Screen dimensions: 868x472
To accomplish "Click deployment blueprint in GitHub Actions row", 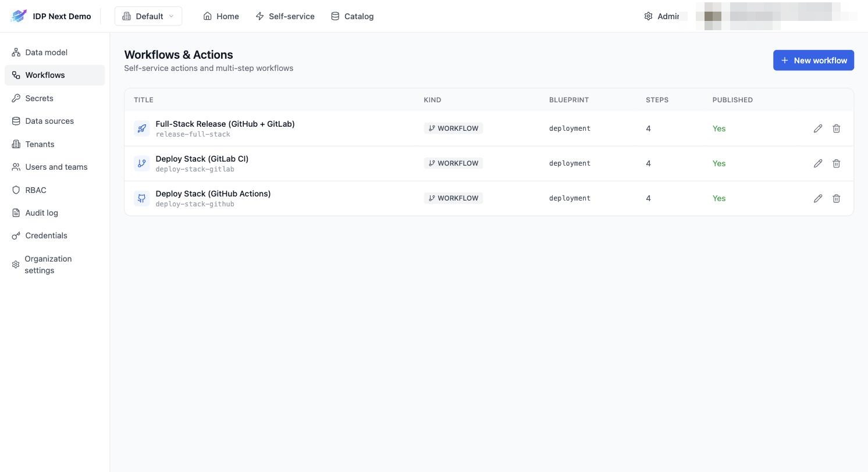I will click(x=570, y=198).
